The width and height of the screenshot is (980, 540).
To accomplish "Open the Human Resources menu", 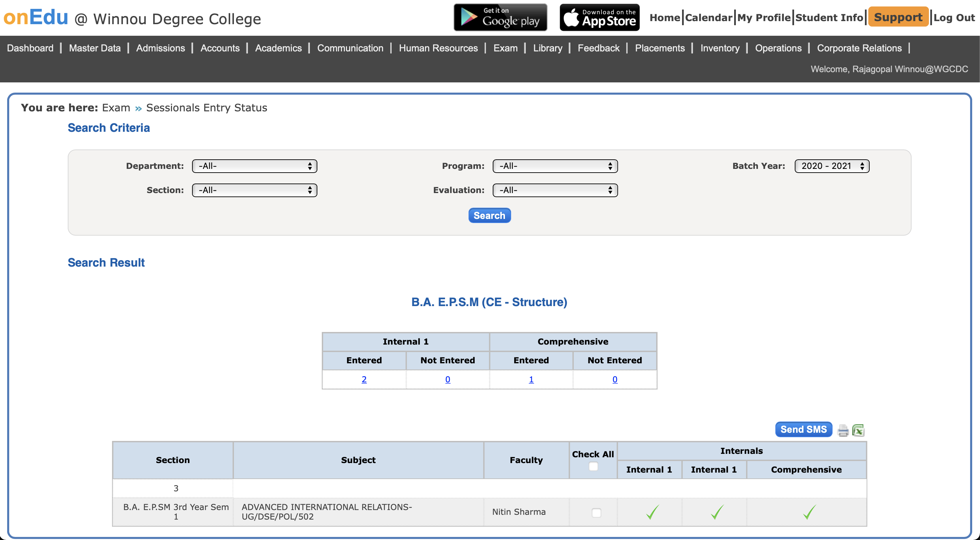I will [438, 48].
